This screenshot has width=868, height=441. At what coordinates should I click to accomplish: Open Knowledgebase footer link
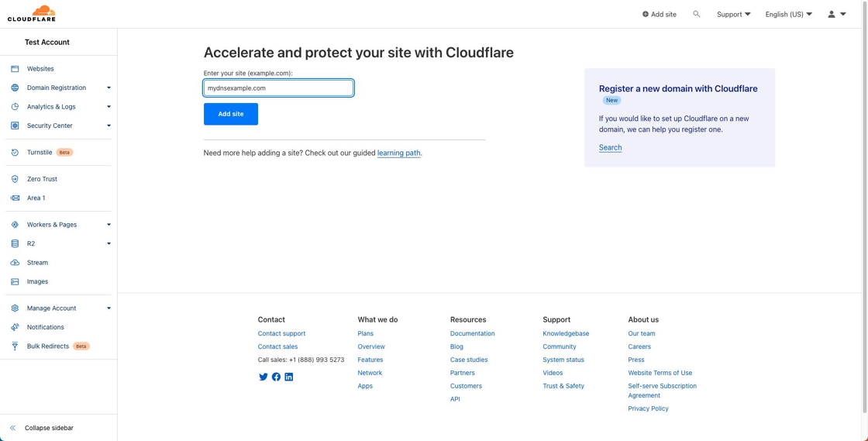pos(566,333)
